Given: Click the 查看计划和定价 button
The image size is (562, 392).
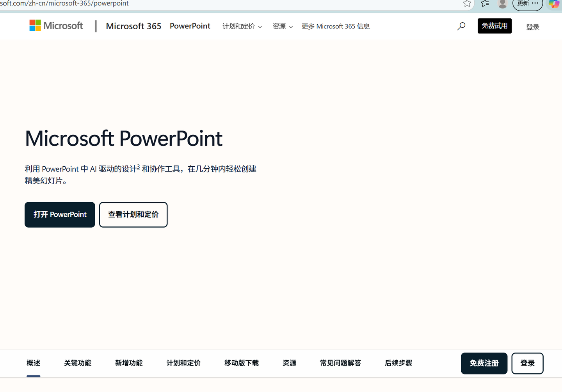Looking at the screenshot, I should pyautogui.click(x=133, y=215).
